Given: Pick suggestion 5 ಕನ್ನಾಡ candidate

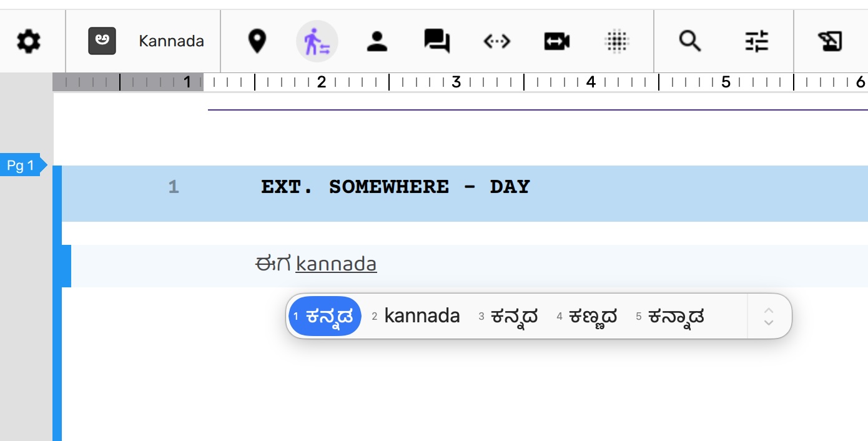Looking at the screenshot, I should tap(670, 316).
